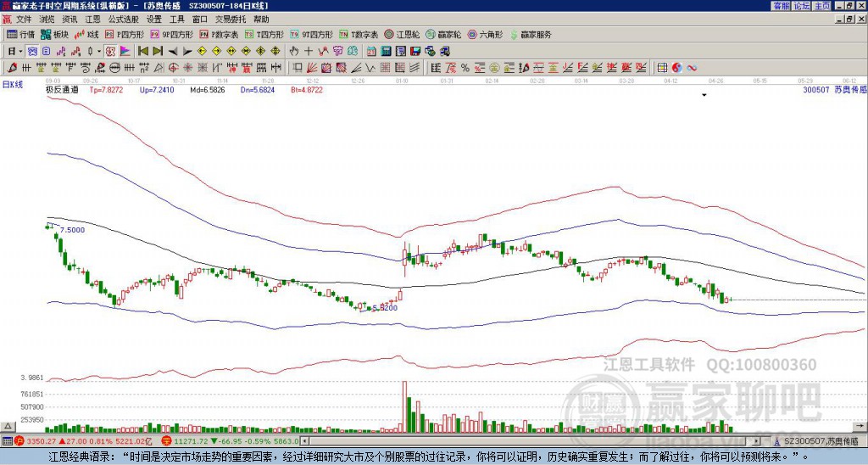
Task: Select the hand pan tool
Action: coord(294,52)
